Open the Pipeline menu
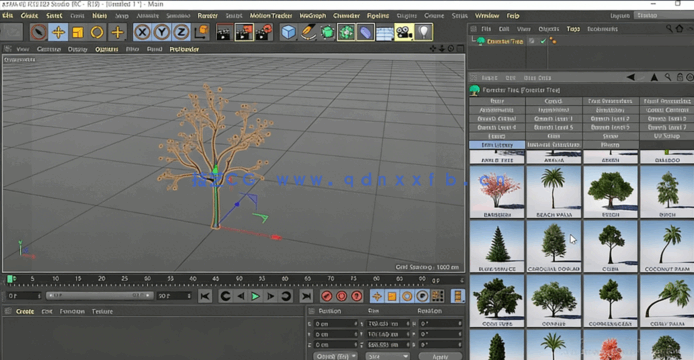The image size is (694, 360). click(378, 15)
